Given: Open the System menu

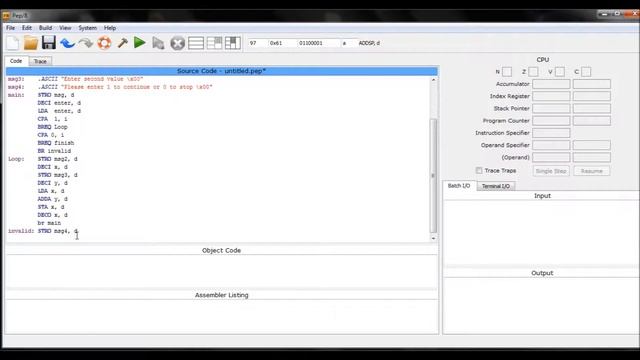Looking at the screenshot, I should point(88,28).
